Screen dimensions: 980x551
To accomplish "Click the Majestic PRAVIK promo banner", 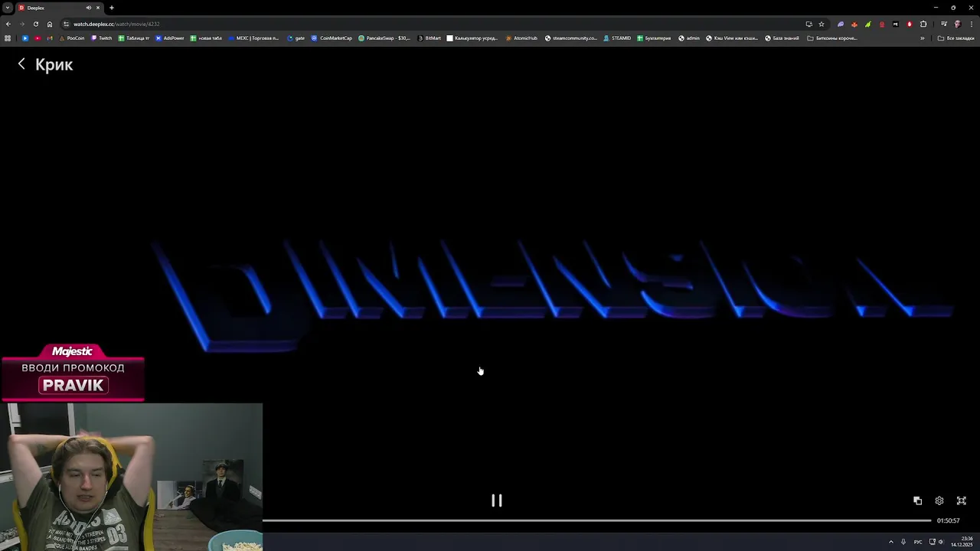I will click(x=73, y=373).
